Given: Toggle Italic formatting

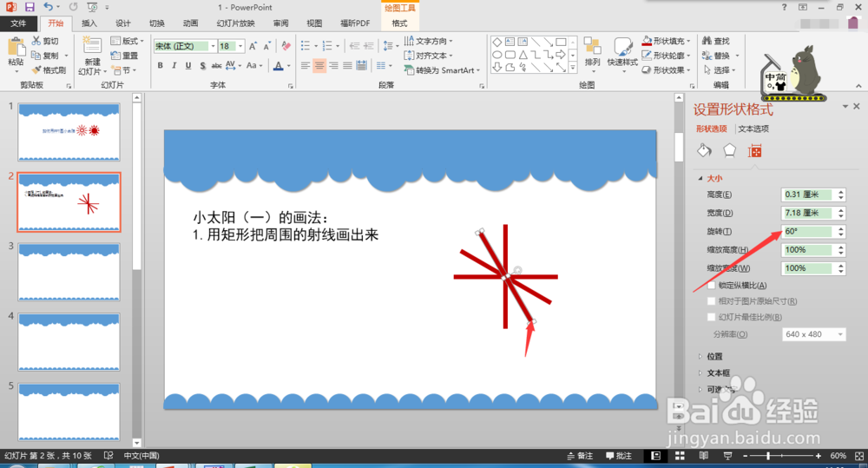Looking at the screenshot, I should coord(174,65).
